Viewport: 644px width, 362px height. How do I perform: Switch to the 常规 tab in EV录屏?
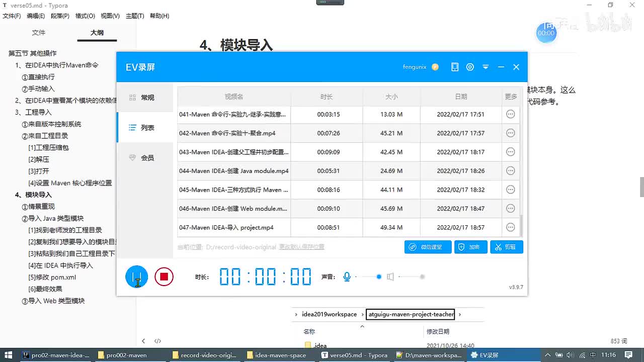(x=145, y=98)
